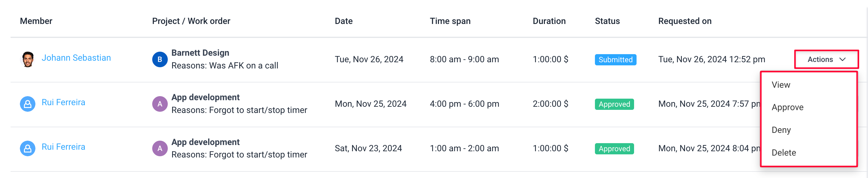This screenshot has height=178, width=868.
Task: Choose Approve in the actions menu
Action: click(787, 107)
